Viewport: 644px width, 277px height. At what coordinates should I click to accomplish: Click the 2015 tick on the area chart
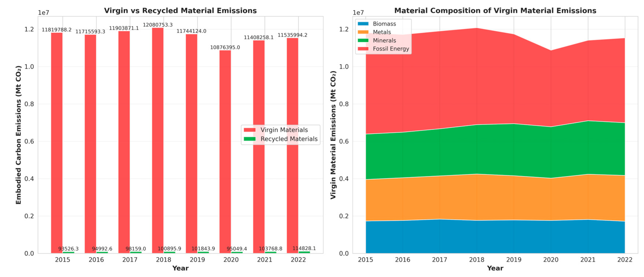[x=365, y=260]
